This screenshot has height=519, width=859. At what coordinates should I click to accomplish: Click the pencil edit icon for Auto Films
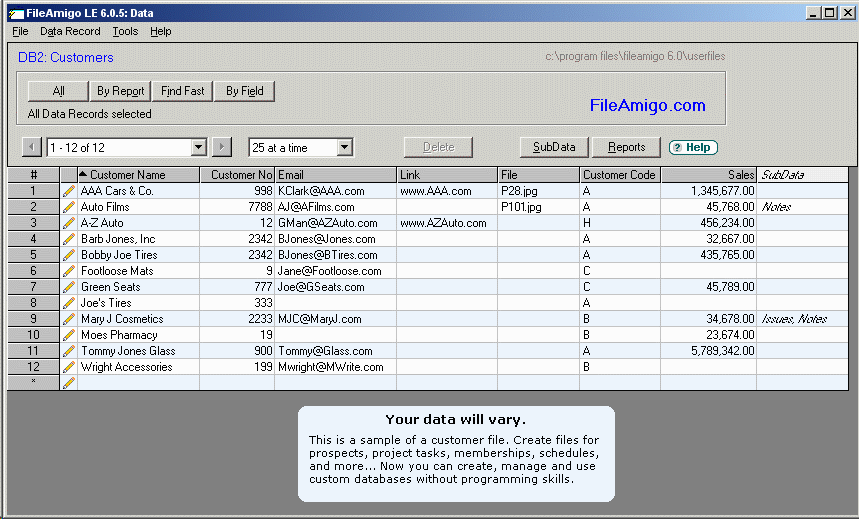68,207
